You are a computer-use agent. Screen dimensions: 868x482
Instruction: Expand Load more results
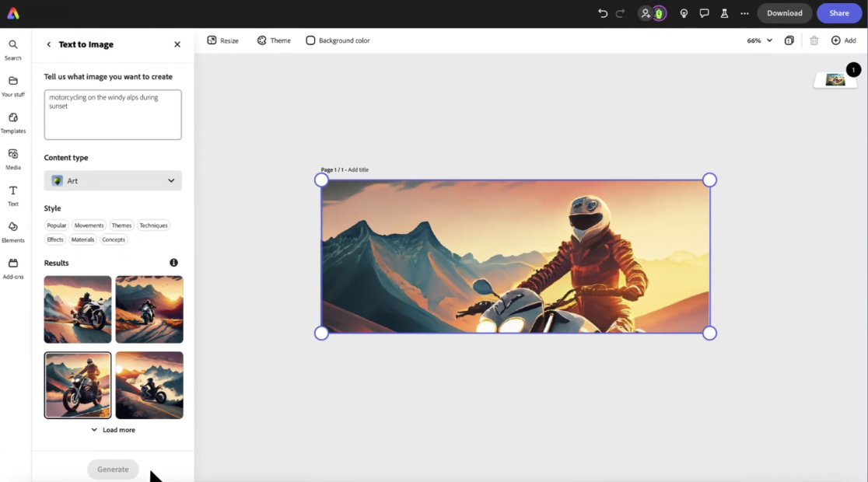coord(113,430)
